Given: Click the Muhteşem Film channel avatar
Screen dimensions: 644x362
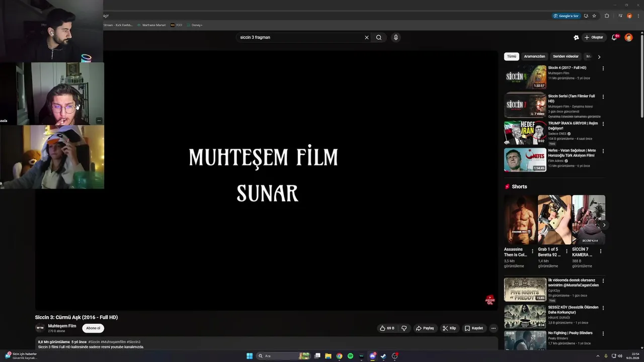Looking at the screenshot, I should (40, 328).
